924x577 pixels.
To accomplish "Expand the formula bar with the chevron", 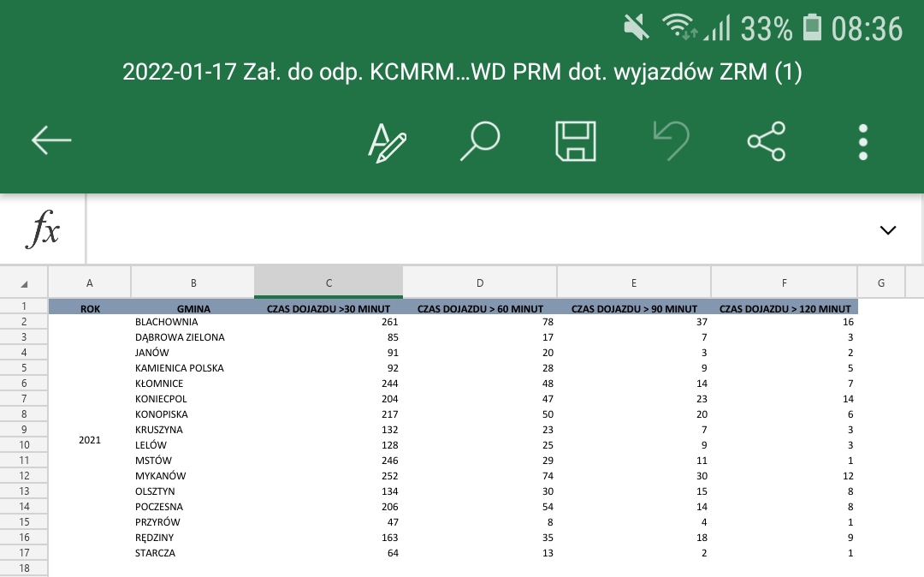I will [887, 229].
